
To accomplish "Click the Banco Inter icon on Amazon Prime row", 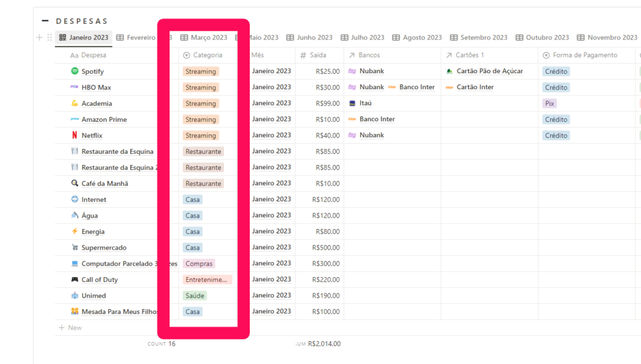I will point(352,119).
